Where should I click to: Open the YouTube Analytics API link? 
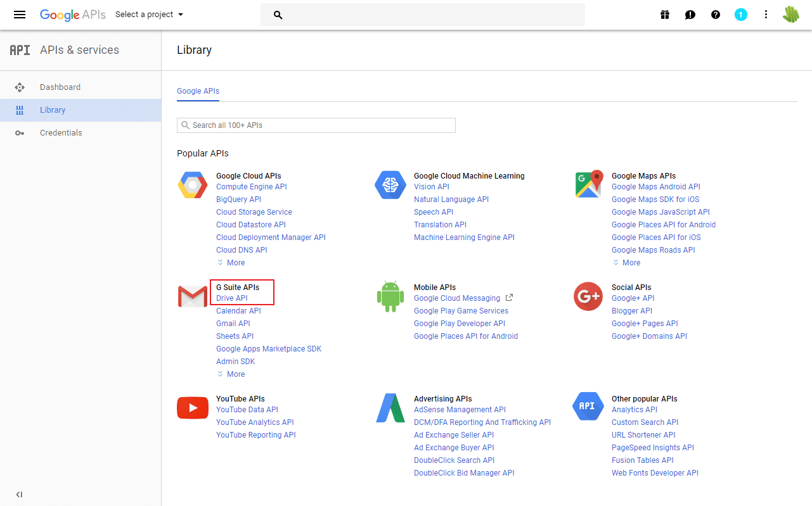[x=255, y=422]
